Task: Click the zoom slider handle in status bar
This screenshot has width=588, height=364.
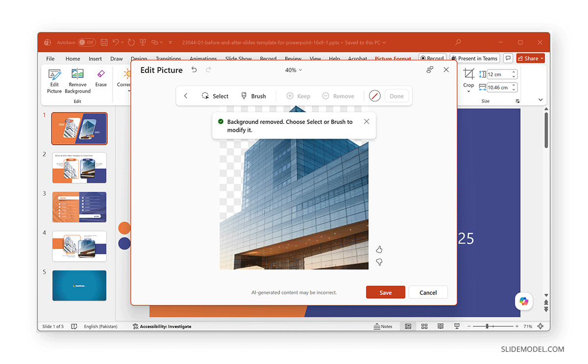Action: click(487, 326)
